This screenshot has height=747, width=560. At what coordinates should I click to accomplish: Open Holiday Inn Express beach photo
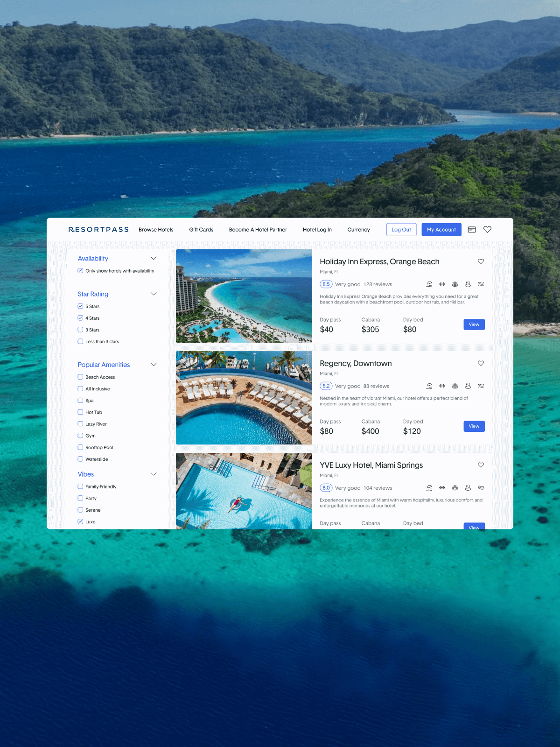point(244,296)
